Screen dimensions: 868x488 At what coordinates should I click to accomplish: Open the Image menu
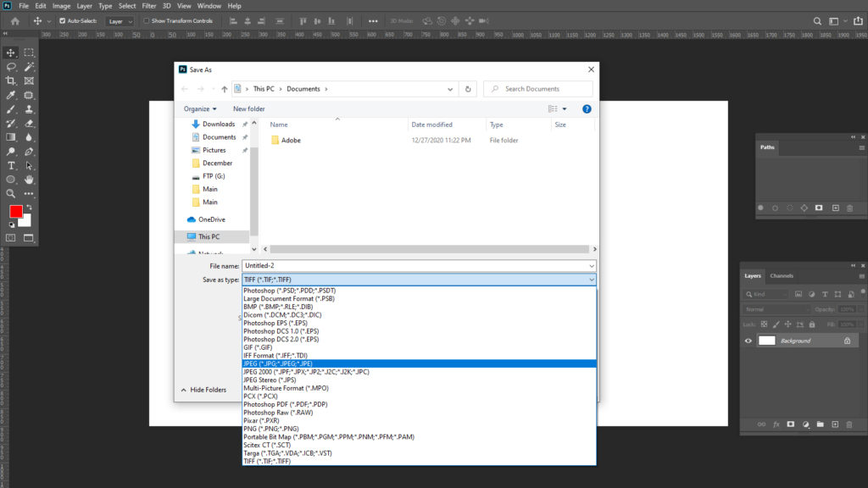tap(61, 6)
